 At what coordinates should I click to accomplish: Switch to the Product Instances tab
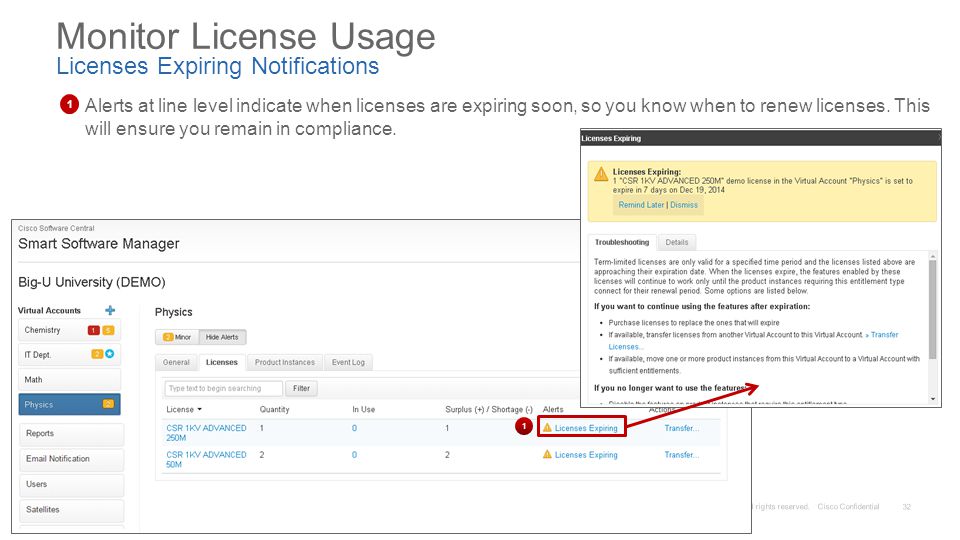coord(285,362)
